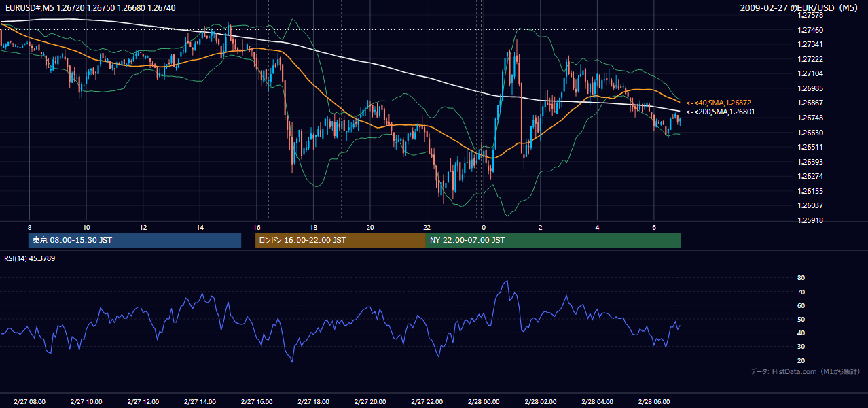Click hour marker 16 under price chart
Viewport: 868px width, 408px height.
[256, 227]
